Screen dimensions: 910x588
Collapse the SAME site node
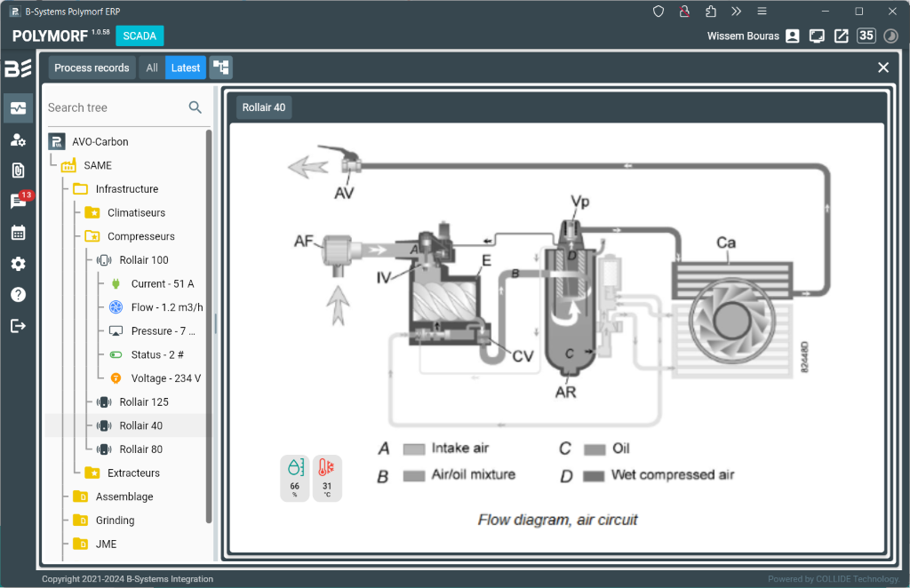pos(98,165)
